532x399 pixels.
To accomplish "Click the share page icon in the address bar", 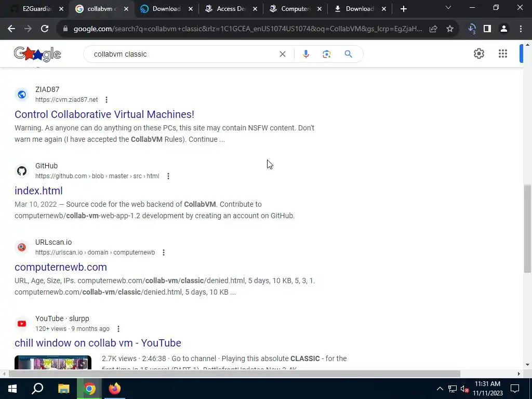I will point(433,29).
